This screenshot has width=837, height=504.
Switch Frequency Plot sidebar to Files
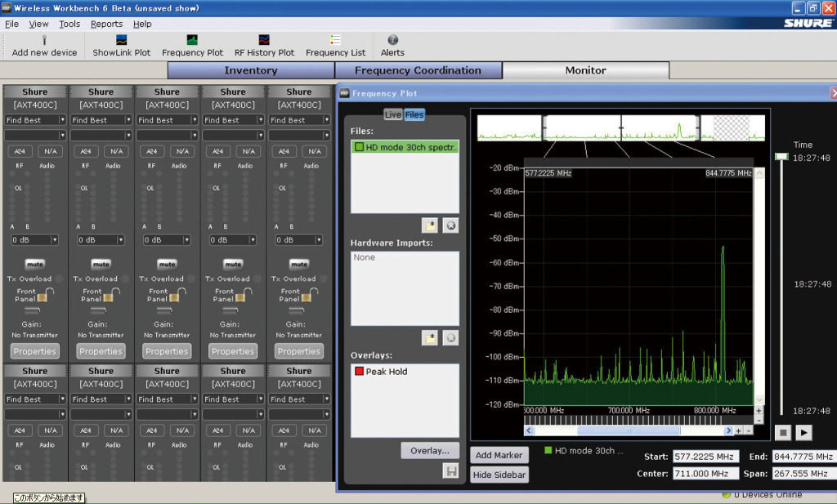pyautogui.click(x=414, y=114)
